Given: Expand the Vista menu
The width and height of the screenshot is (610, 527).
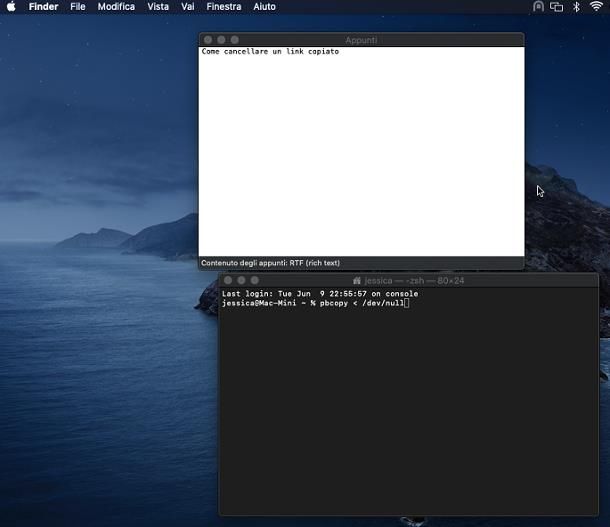Looking at the screenshot, I should coord(158,7).
